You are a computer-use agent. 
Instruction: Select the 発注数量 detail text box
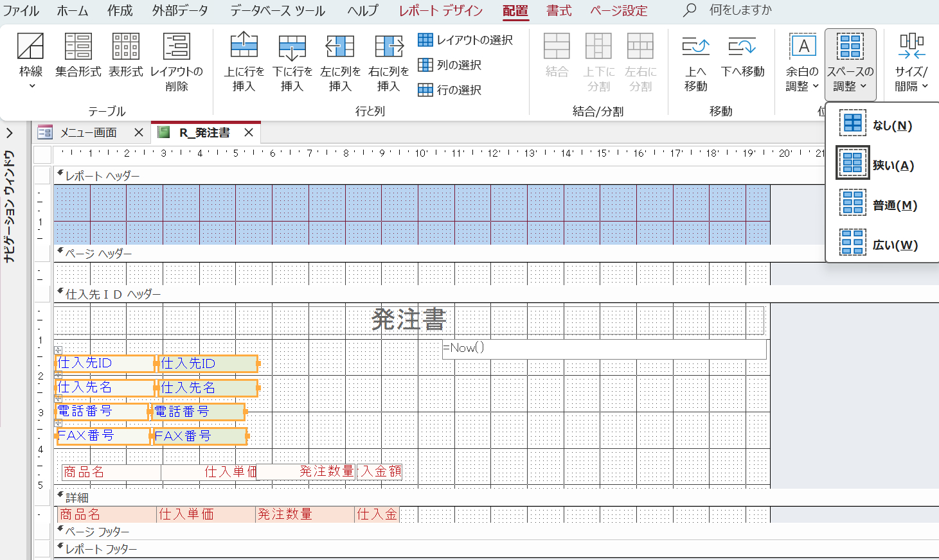(305, 514)
